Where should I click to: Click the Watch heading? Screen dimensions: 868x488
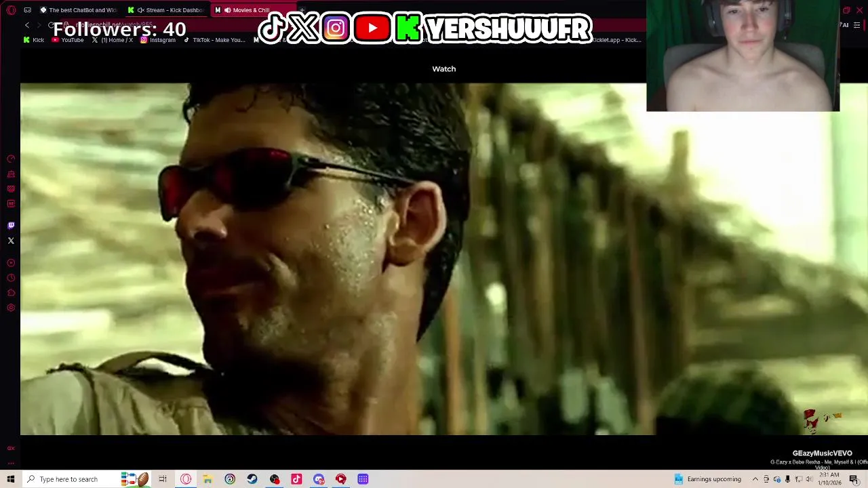click(444, 68)
